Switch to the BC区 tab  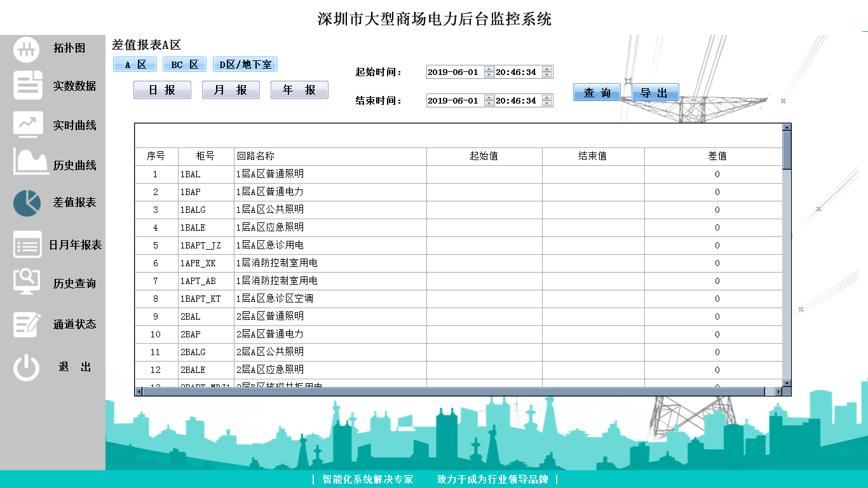tap(184, 65)
